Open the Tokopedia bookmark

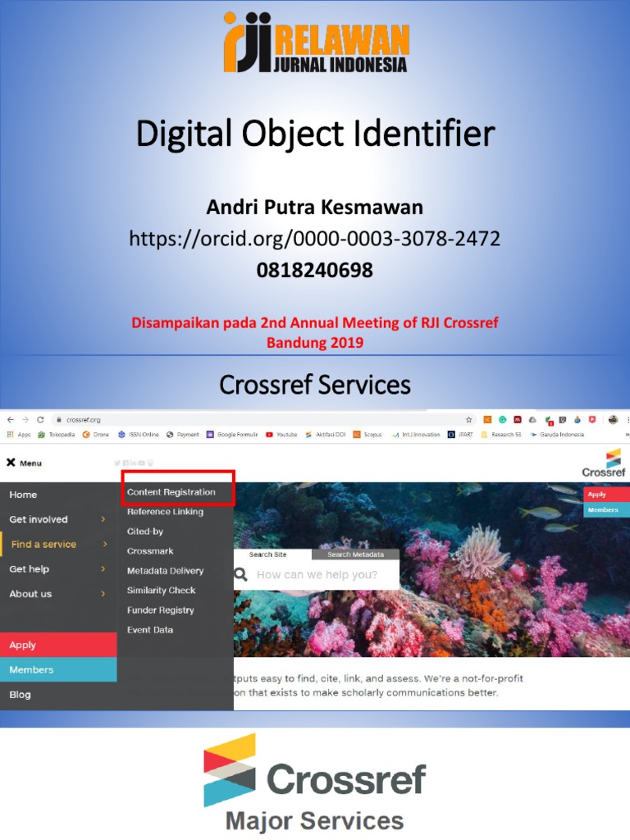[57, 435]
